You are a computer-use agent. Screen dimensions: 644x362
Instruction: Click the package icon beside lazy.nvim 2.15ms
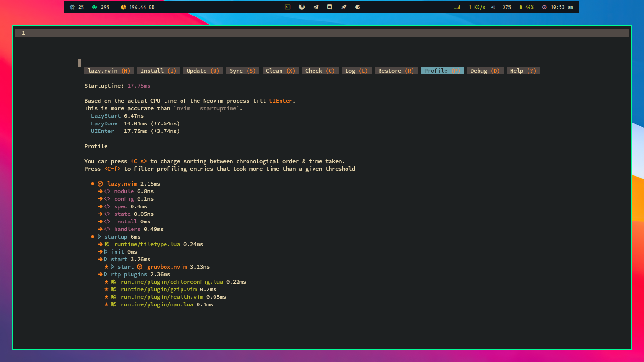100,184
